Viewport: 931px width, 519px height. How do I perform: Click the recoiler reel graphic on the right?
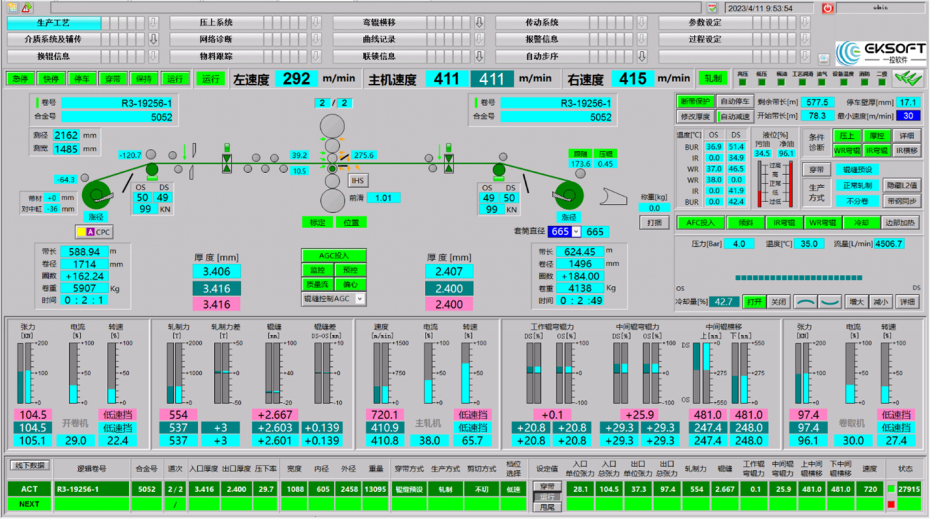568,195
